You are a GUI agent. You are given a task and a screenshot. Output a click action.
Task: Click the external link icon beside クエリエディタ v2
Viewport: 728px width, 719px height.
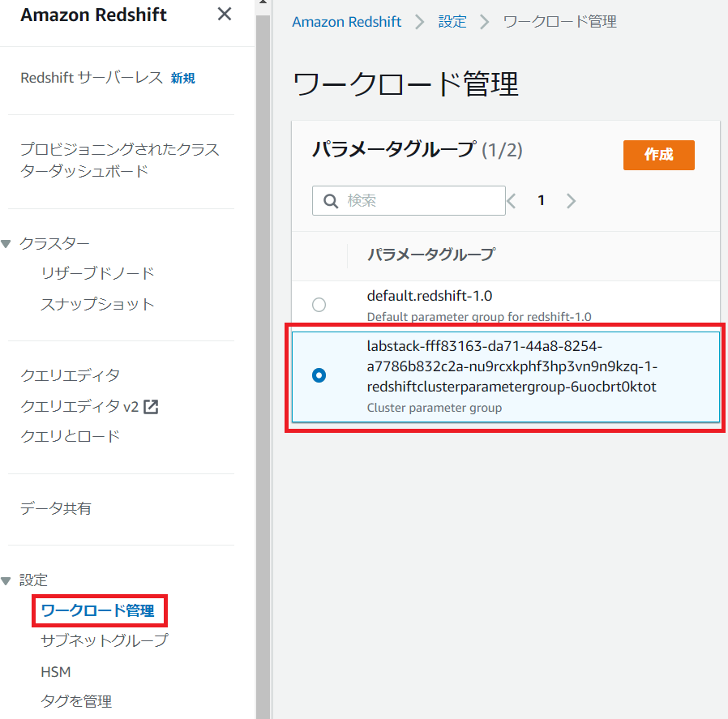pos(151,407)
